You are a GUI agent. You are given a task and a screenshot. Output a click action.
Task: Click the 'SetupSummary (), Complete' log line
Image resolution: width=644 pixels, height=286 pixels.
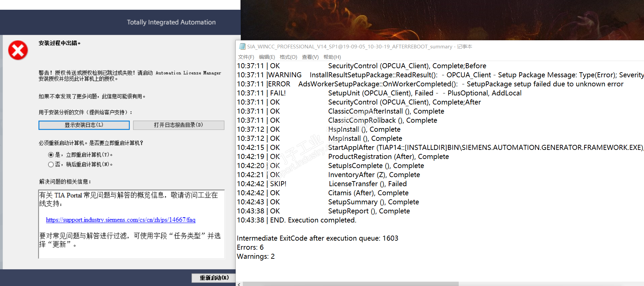[328, 202]
